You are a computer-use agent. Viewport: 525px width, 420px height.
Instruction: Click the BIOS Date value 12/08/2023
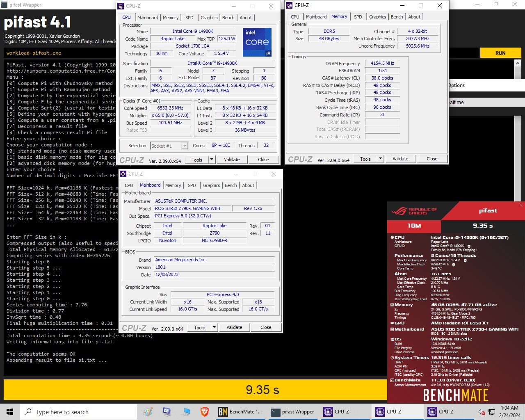coord(214,274)
